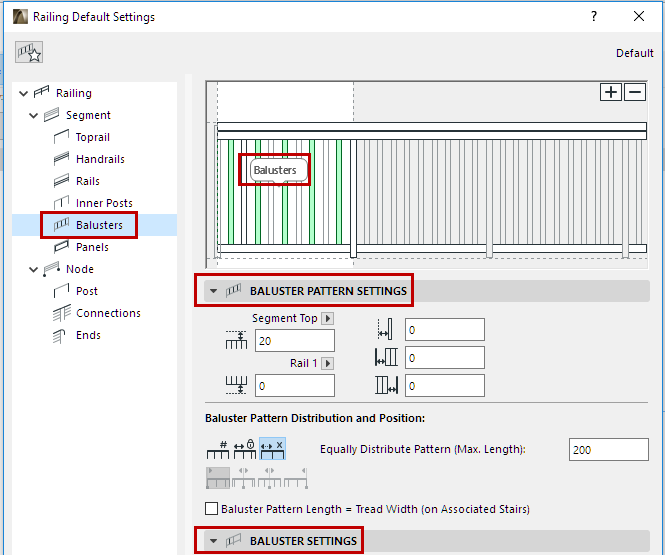
Task: Click the bottom offset field below Rail 1
Action: coord(295,386)
